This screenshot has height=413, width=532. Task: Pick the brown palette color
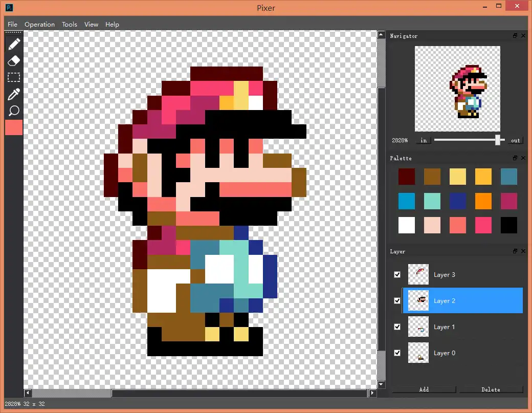click(432, 177)
